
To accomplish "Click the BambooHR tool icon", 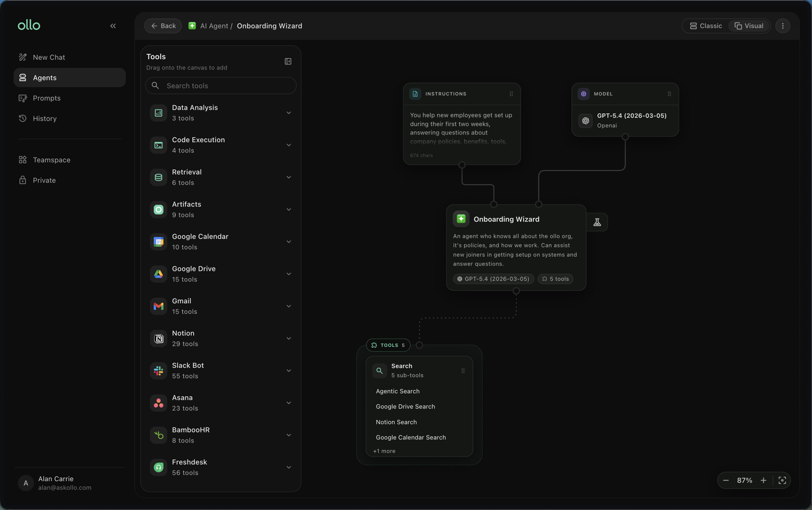I will [x=159, y=435].
